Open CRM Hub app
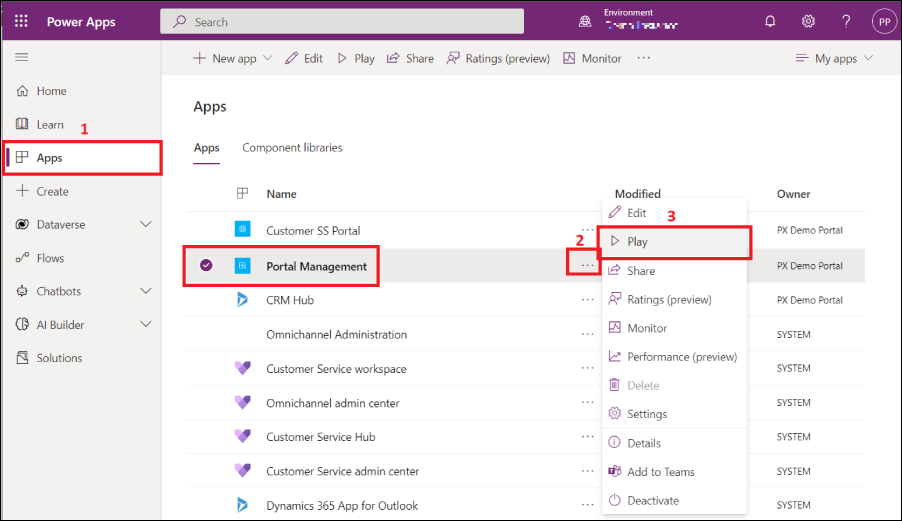 290,300
